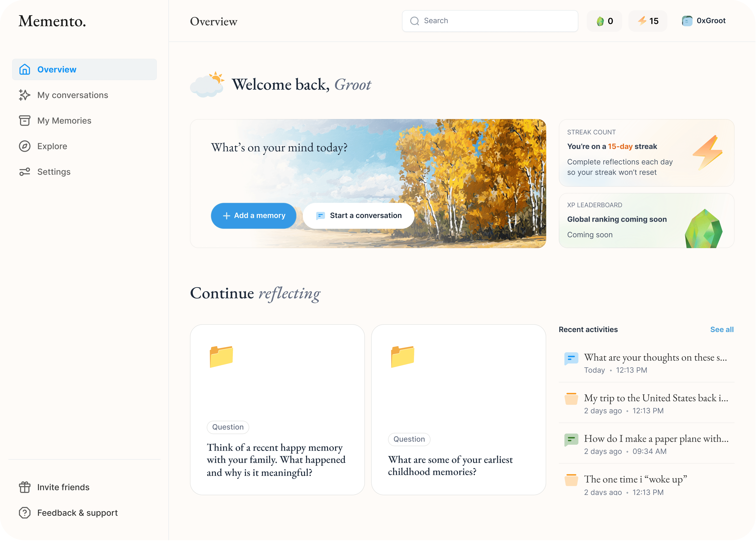Click the My Memories archive box icon
This screenshot has height=541, width=756.
click(x=25, y=120)
